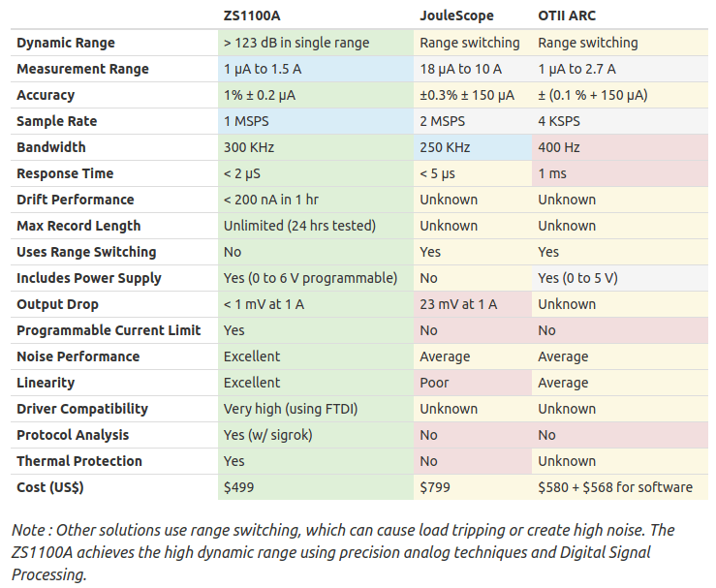Select the '18 µA to 10 A' cell
Viewport: 716px width, 588px height.
tap(473, 69)
